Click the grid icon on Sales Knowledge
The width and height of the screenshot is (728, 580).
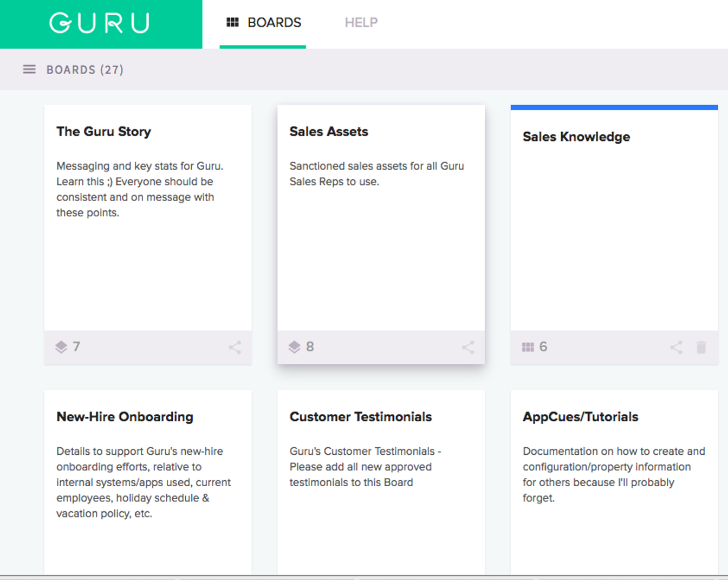tap(528, 347)
